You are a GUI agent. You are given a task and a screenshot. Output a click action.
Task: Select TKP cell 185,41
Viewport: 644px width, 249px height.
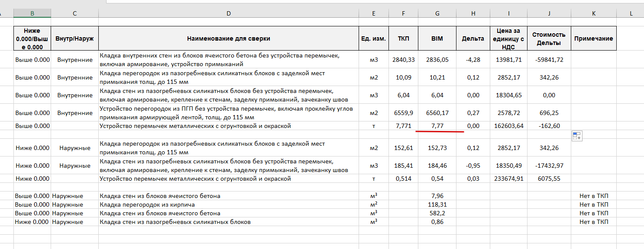(x=404, y=166)
